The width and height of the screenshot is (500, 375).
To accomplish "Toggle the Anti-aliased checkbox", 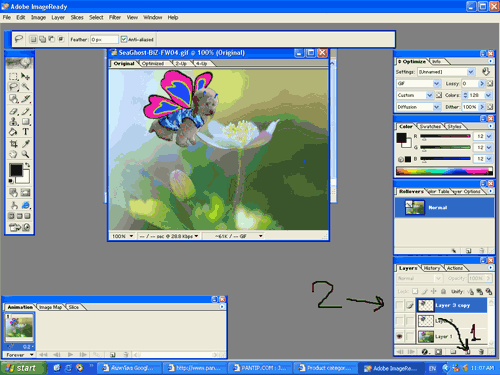I will pyautogui.click(x=124, y=39).
